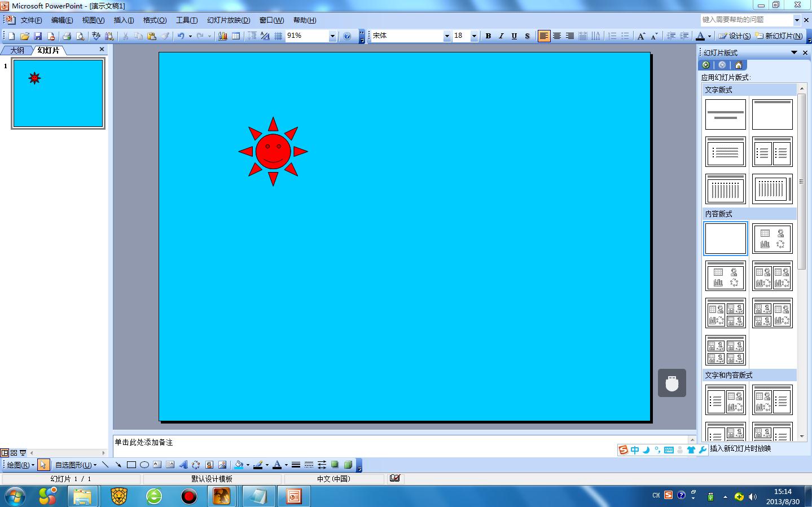Screen dimensions: 812x507
Task: Insert a table using the toolbar icon
Action: pos(236,36)
